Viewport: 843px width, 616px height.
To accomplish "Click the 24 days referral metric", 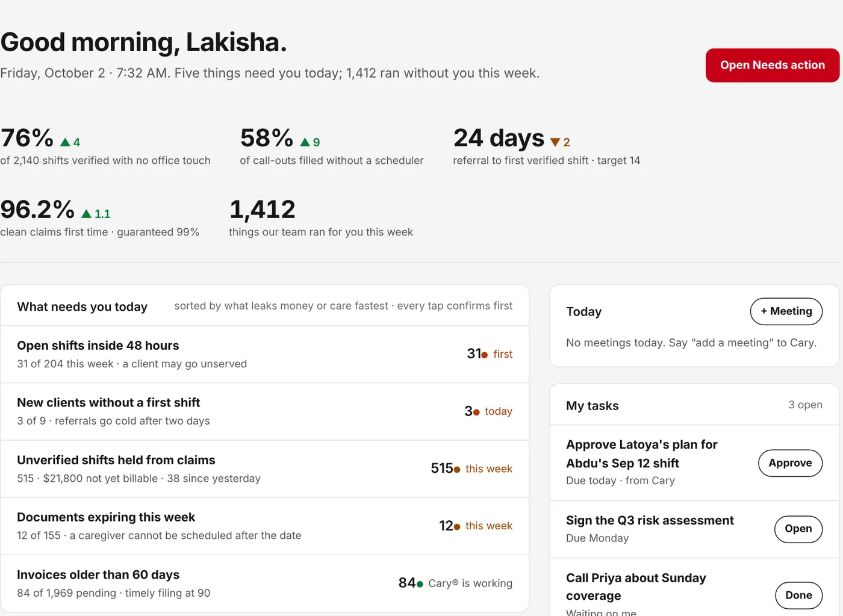I will coord(547,146).
